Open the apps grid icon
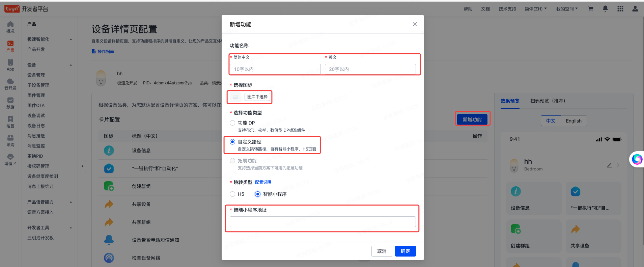The height and width of the screenshot is (267, 644). pos(620,9)
